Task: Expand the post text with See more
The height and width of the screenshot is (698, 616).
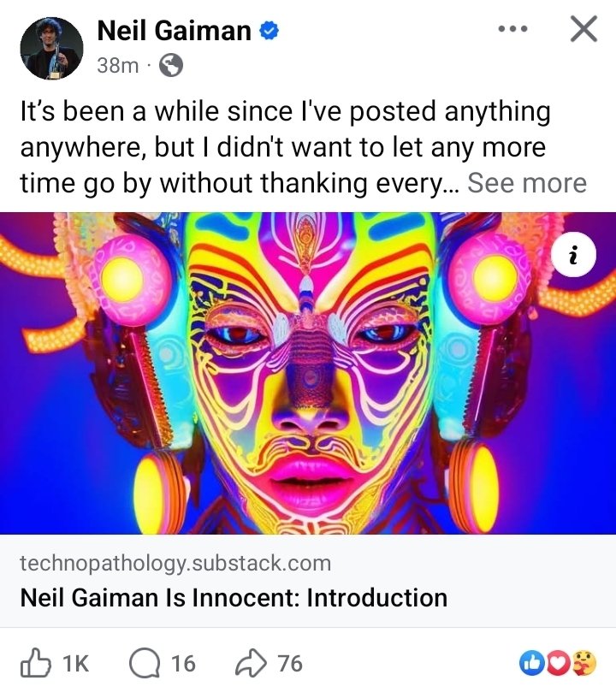Action: click(526, 183)
